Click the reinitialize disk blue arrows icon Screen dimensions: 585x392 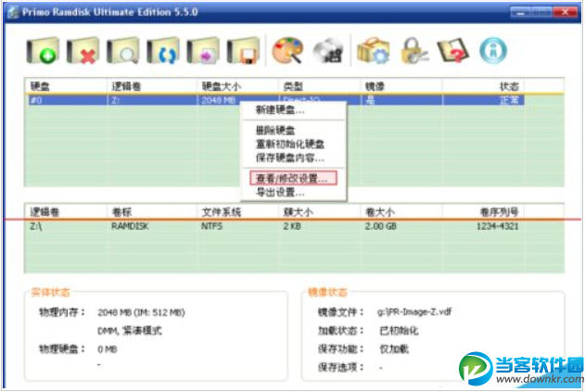pos(163,50)
